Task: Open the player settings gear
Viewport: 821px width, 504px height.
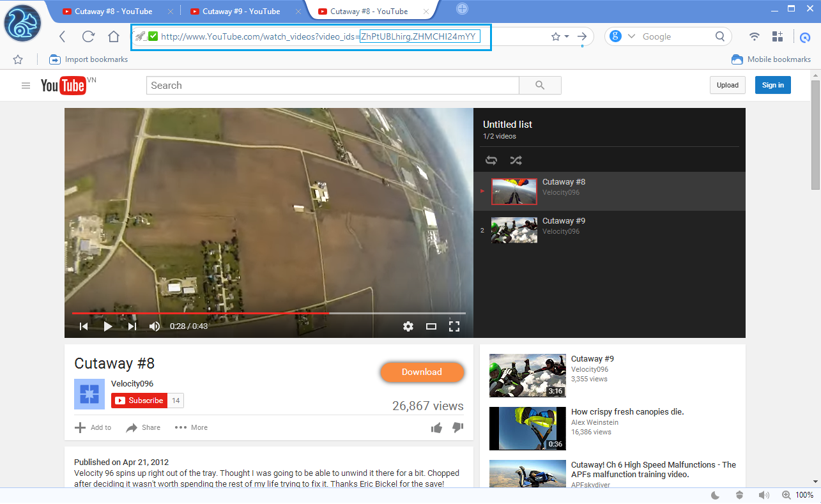Action: [x=408, y=326]
